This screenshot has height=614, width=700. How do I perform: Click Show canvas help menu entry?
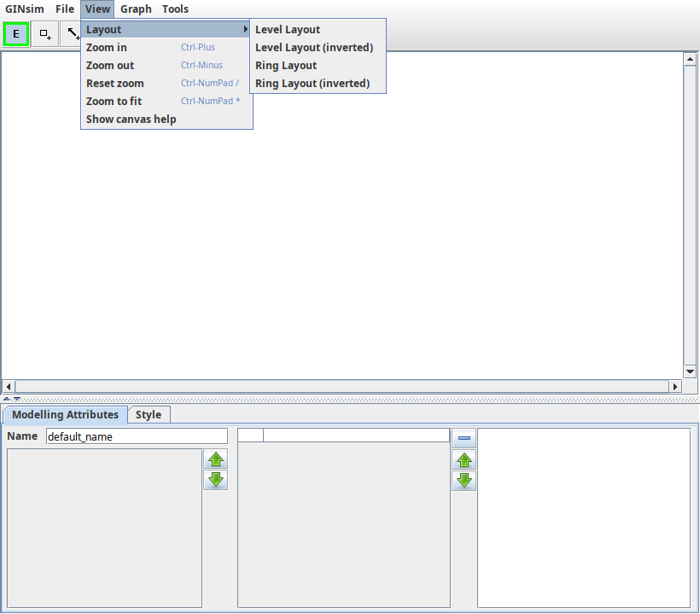pyautogui.click(x=131, y=120)
